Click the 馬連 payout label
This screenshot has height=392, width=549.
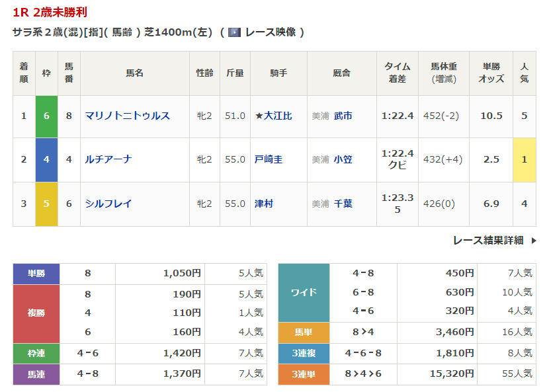coord(36,374)
